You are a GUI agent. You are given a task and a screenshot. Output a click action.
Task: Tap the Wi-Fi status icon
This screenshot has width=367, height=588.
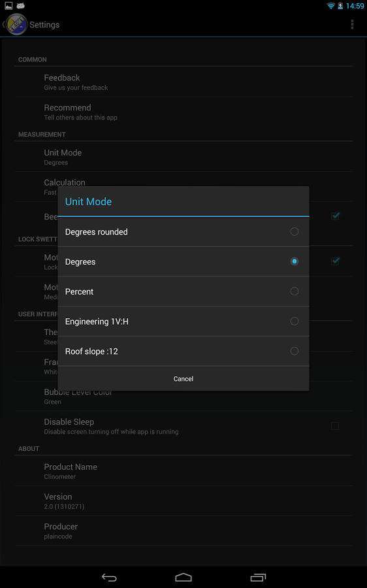coord(330,6)
